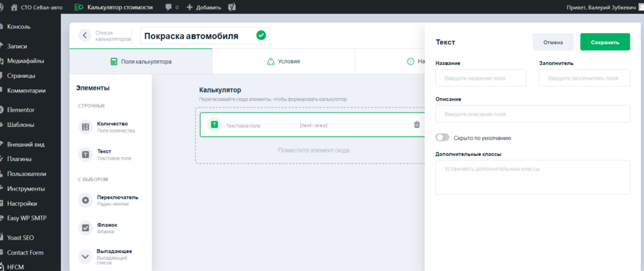Click the Список калькуляторов label
Image resolution: width=644 pixels, height=271 pixels.
(x=113, y=36)
